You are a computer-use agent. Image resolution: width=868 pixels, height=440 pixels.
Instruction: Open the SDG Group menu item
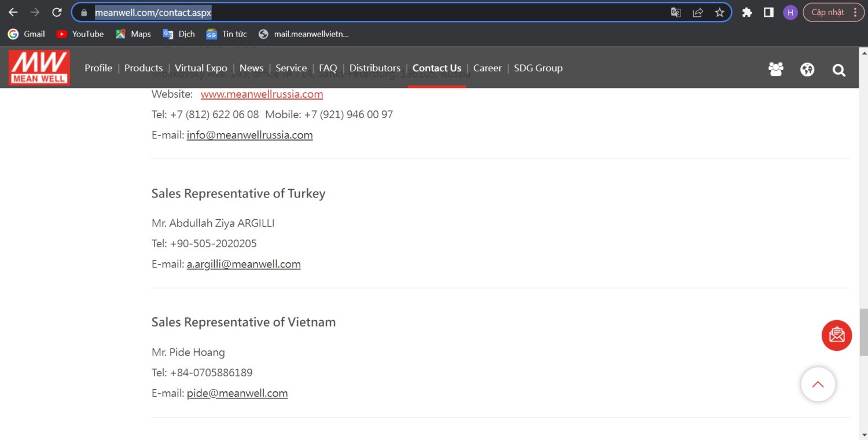538,68
